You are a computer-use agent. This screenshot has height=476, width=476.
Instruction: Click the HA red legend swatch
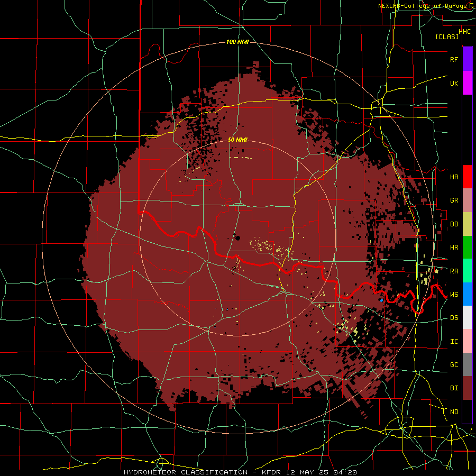tap(467, 177)
